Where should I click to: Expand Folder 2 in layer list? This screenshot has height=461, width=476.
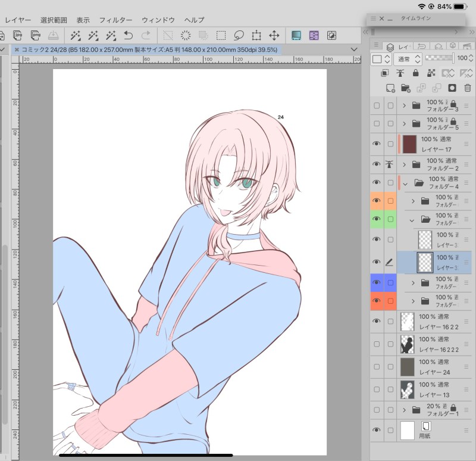point(404,164)
